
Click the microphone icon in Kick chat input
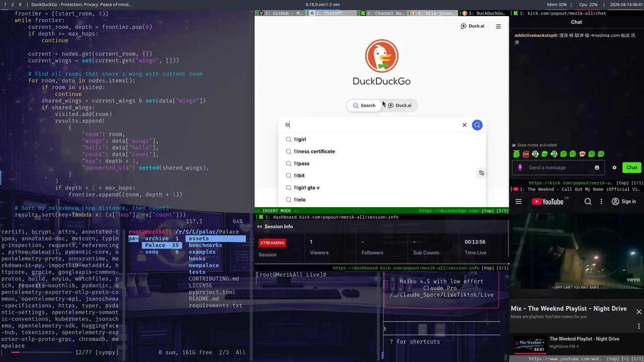(x=520, y=167)
